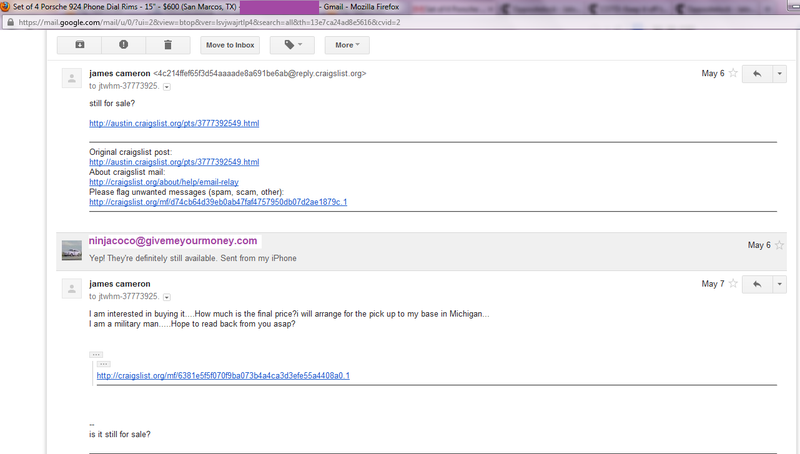Screen dimensions: 800x454
Task: Click the car photo avatar of ninjacoco
Action: 72,250
